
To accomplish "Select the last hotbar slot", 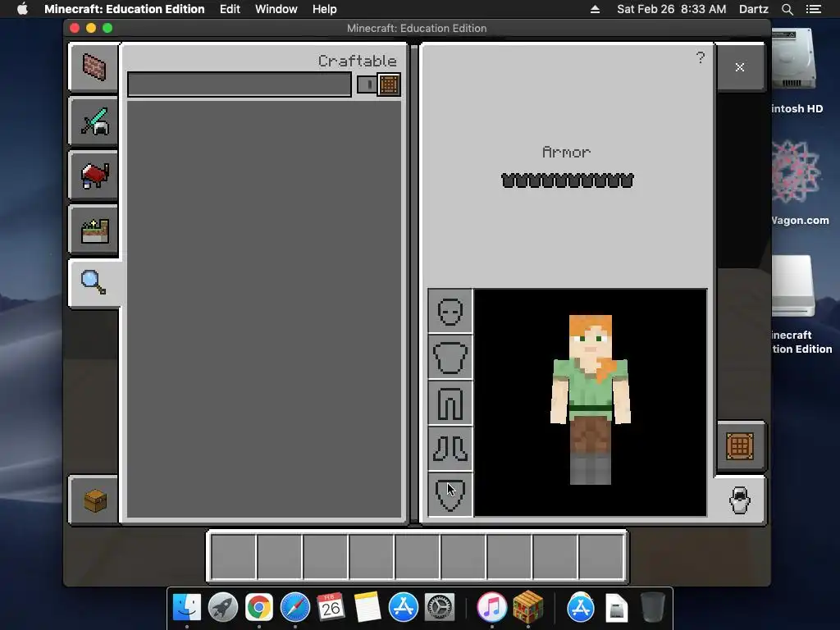I will pyautogui.click(x=601, y=557).
